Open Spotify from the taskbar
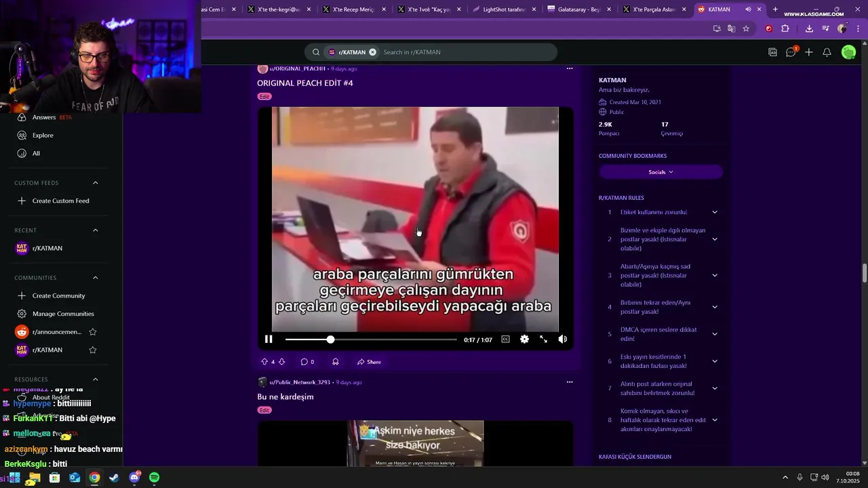868x488 pixels. click(155, 478)
